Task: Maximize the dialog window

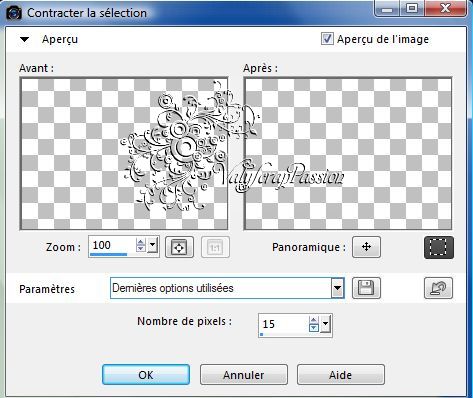Action: [x=412, y=8]
